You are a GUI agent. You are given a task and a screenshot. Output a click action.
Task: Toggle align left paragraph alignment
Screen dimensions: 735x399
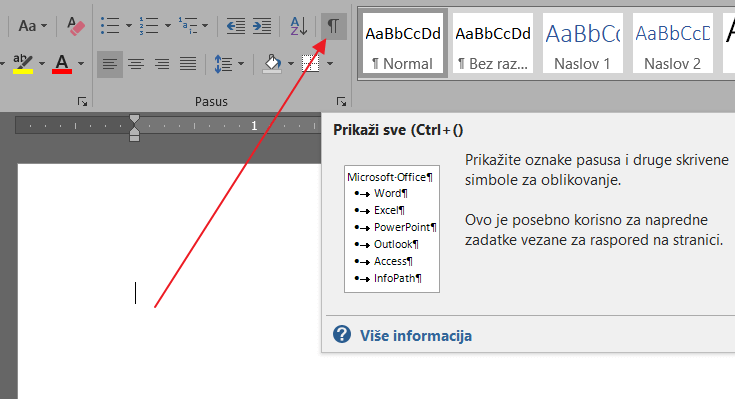[110, 64]
